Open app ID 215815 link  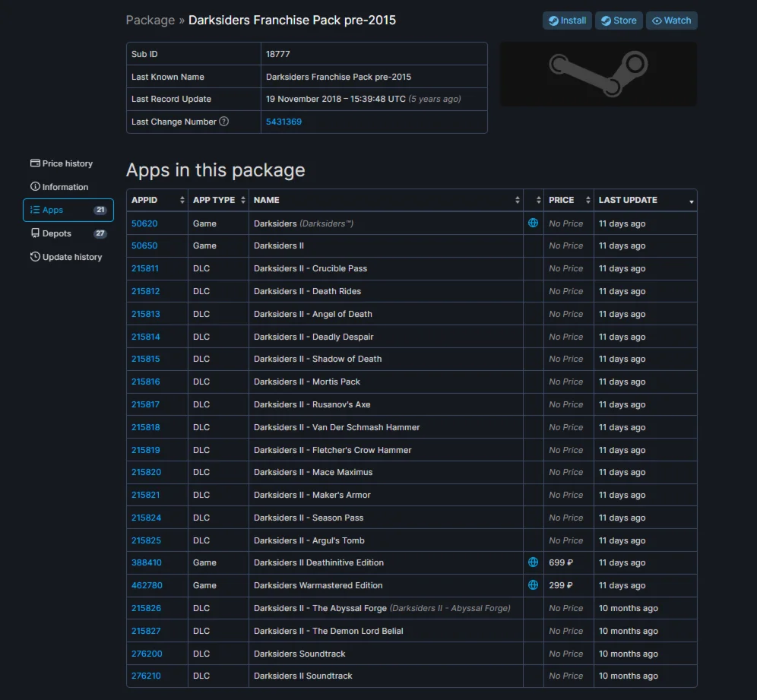[x=145, y=359]
